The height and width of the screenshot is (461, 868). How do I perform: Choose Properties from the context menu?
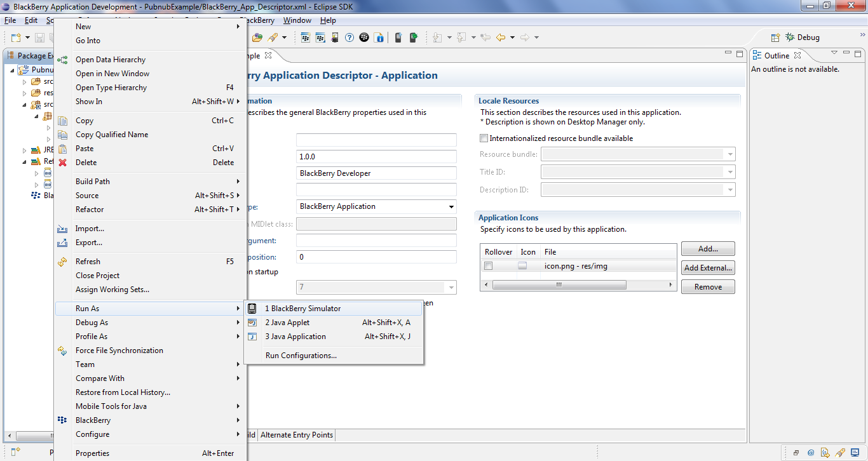(x=150, y=453)
